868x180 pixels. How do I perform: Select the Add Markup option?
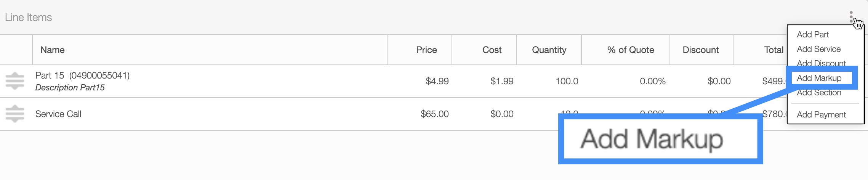point(819,78)
